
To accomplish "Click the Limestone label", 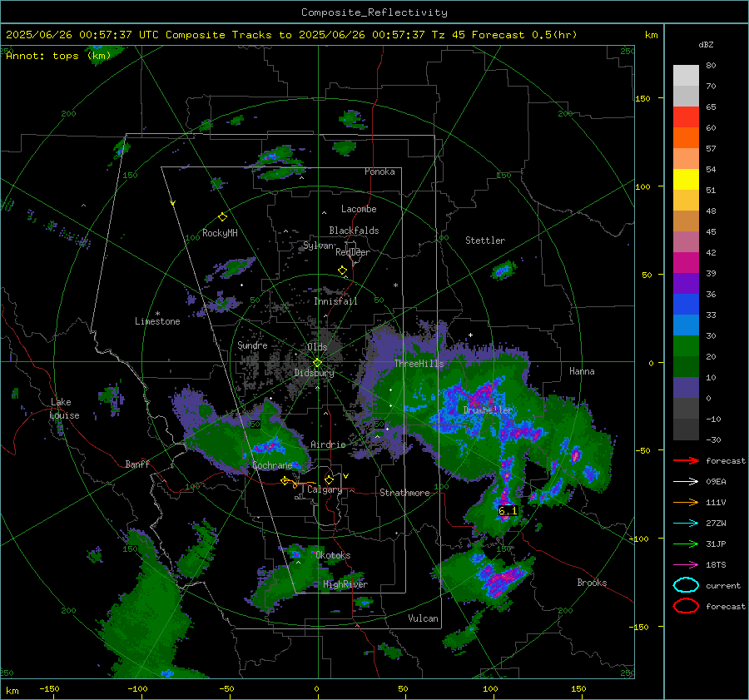I will point(157,321).
